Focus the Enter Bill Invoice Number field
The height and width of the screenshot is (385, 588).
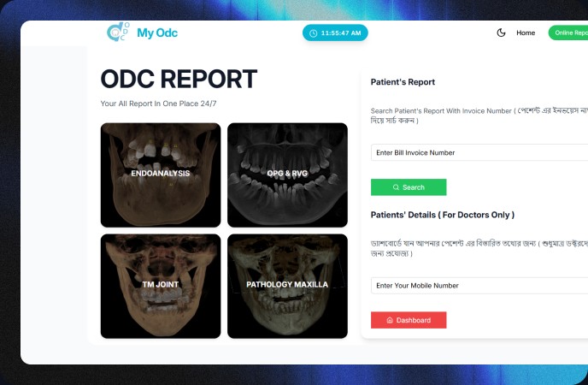coord(479,153)
